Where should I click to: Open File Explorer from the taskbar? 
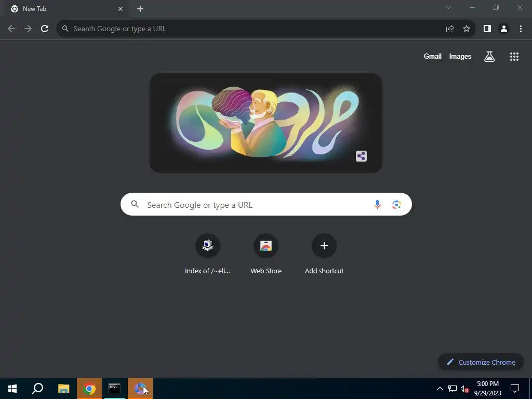coord(64,389)
